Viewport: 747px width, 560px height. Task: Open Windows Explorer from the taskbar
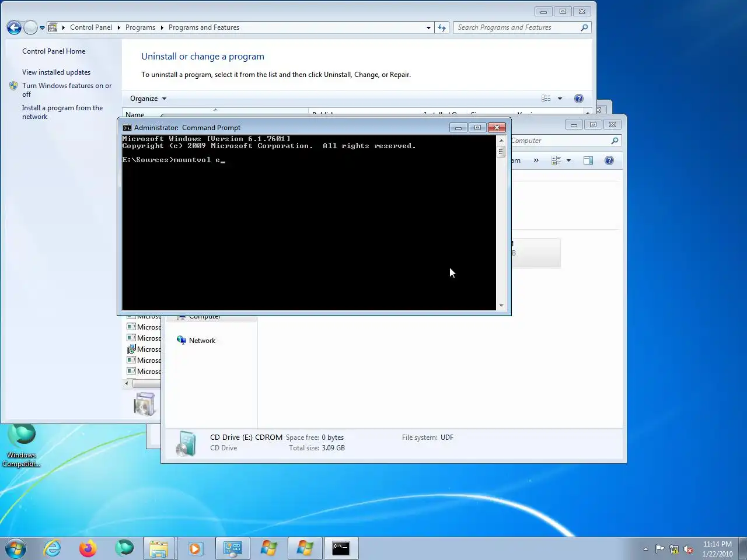[159, 548]
